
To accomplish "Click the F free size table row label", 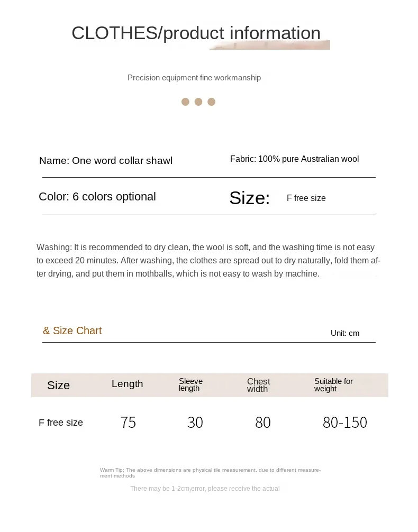I will [61, 423].
